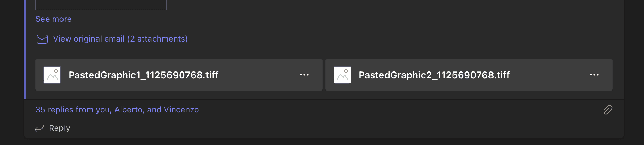The image size is (644, 145).
Task: Open the PastedGraphic1_1125690768.tiff filename
Action: [x=143, y=75]
